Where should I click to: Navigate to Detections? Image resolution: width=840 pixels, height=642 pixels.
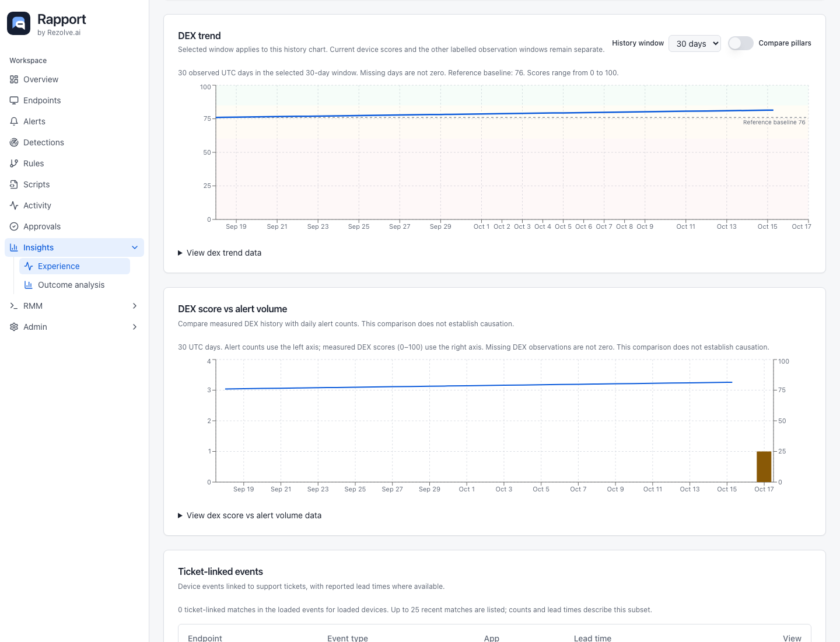coord(74,142)
